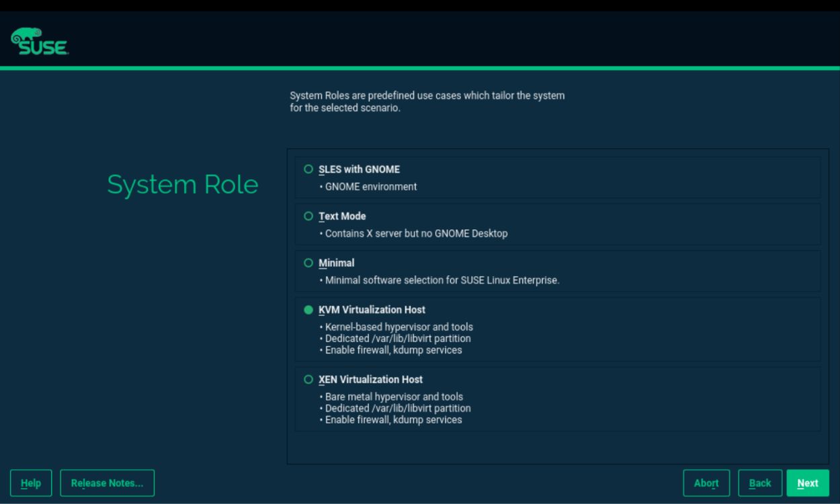Viewport: 840px width, 504px height.
Task: Click the Minimal role heading
Action: point(336,263)
